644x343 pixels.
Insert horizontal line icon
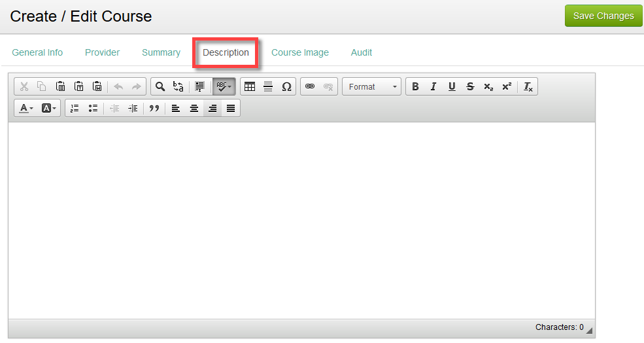pyautogui.click(x=268, y=87)
